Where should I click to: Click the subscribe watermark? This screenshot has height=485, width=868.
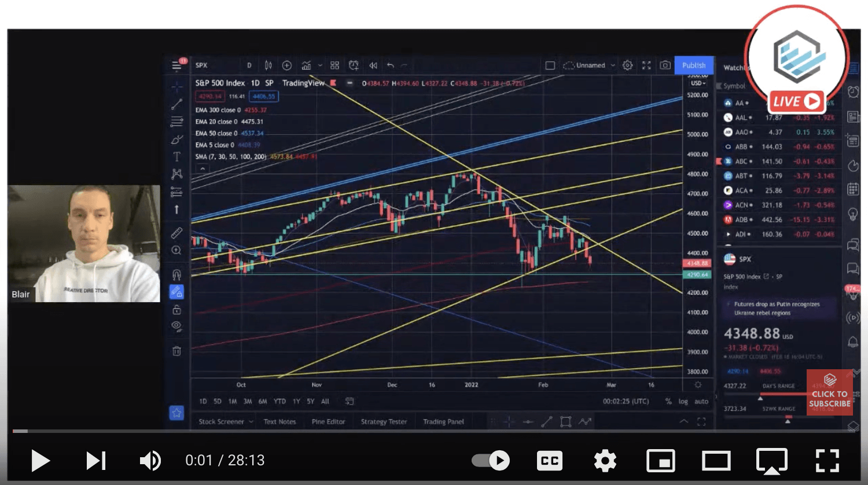829,392
